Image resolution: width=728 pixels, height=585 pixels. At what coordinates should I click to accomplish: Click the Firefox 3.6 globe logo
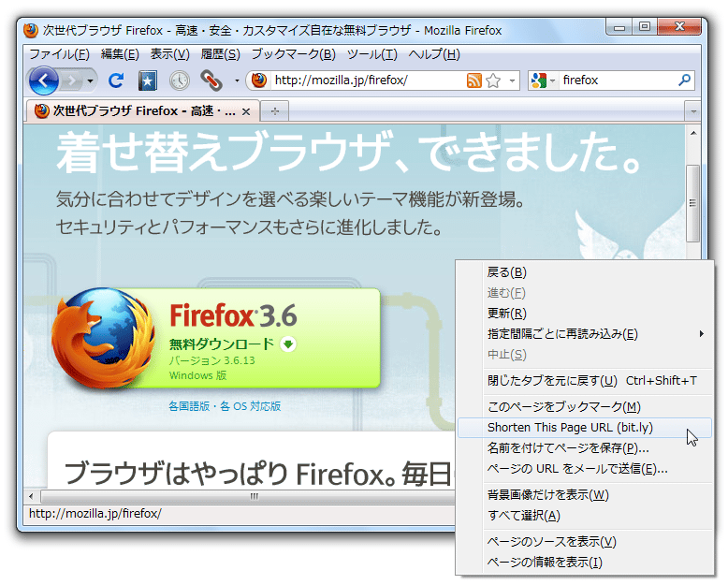[103, 338]
